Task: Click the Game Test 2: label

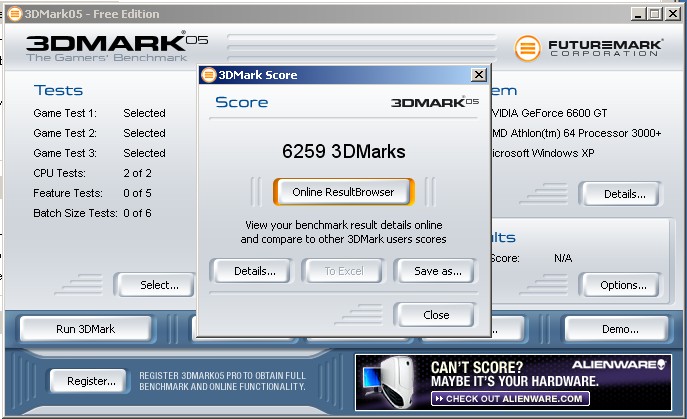Action: 65,133
